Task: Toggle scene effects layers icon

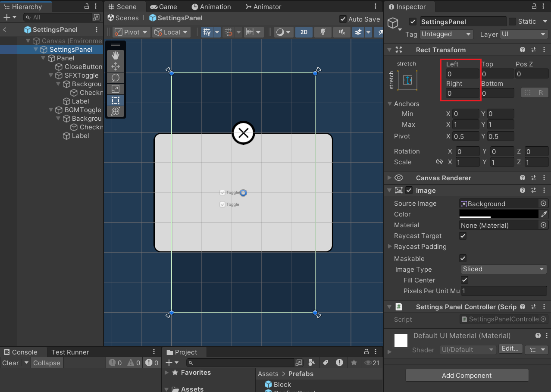Action: 358,32
